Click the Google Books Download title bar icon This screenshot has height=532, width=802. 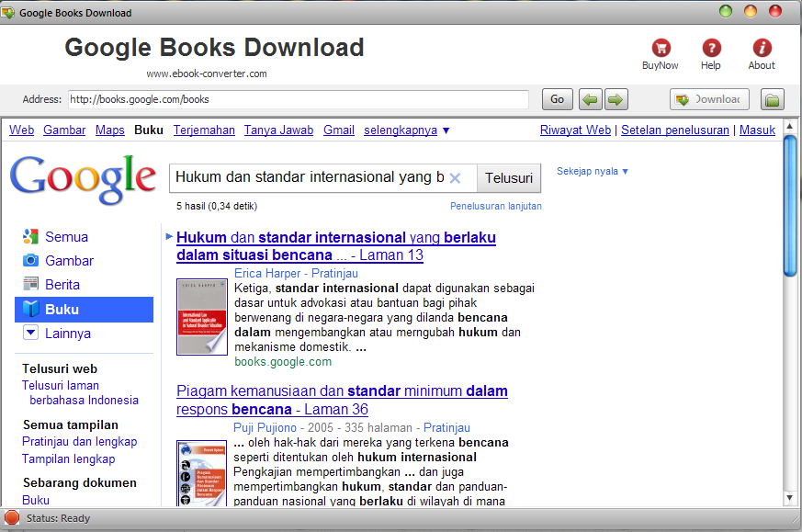click(8, 12)
